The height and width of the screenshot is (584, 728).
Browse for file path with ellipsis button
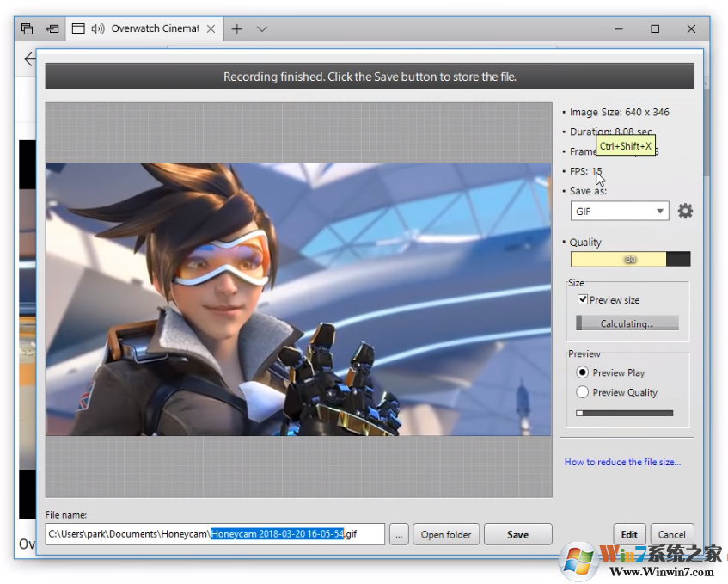pos(398,534)
